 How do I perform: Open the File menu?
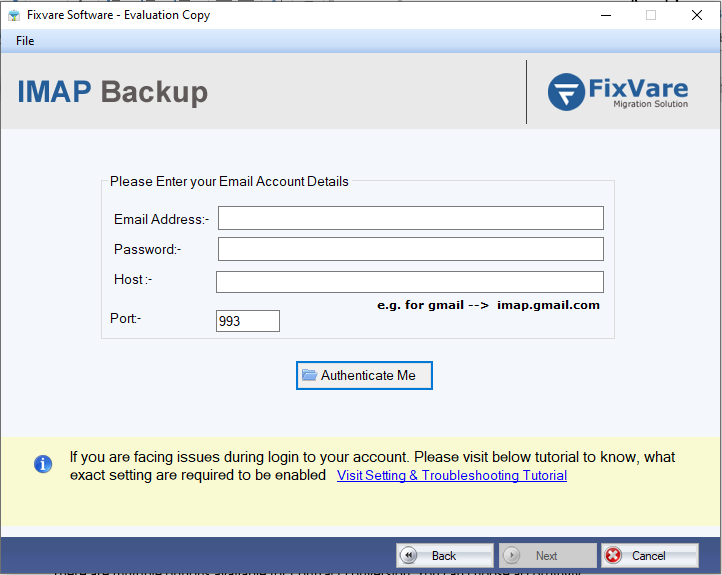[25, 41]
